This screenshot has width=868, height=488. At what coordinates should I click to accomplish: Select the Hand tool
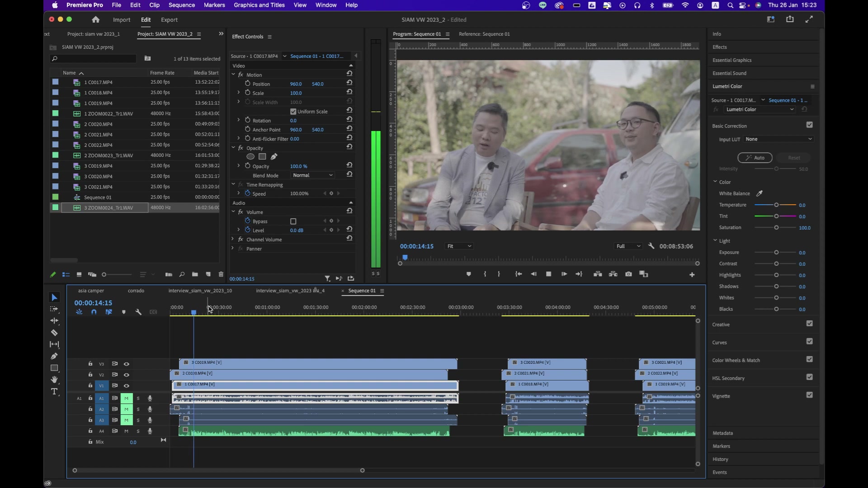click(54, 380)
